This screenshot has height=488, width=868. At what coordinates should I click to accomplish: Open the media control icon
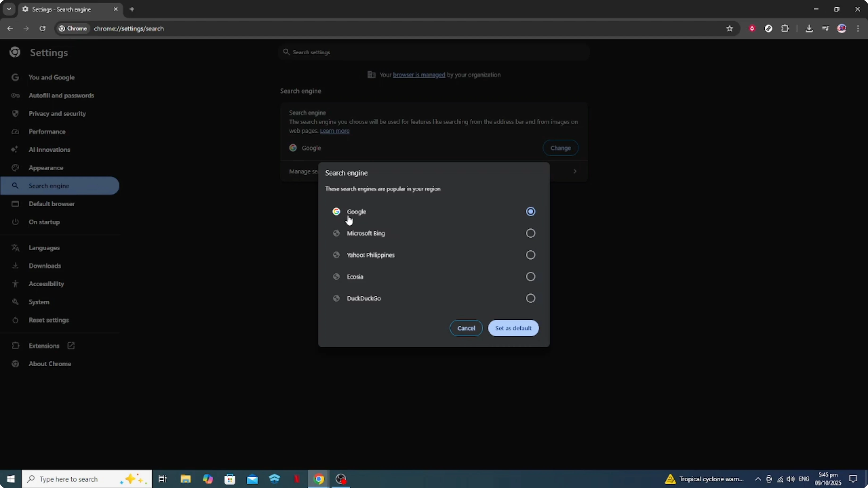click(x=825, y=29)
